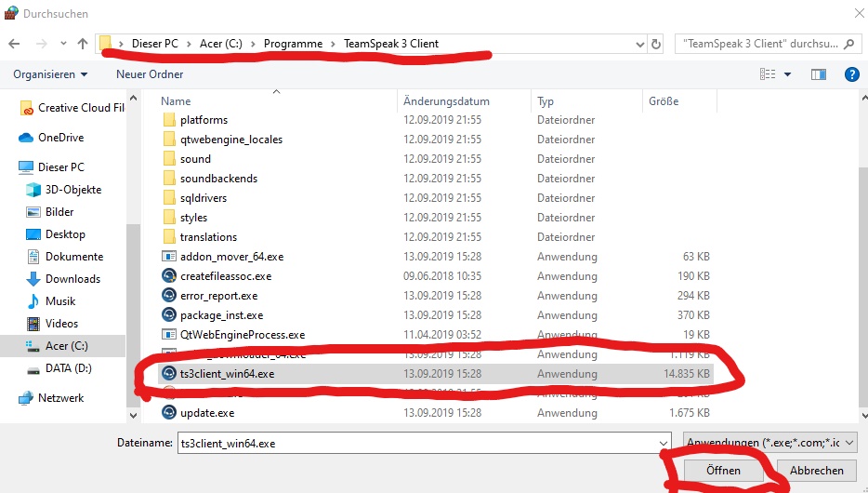Viewport: 868px width, 493px height.
Task: Click the QtWebEngineProcess.exe file icon
Action: [x=169, y=335]
